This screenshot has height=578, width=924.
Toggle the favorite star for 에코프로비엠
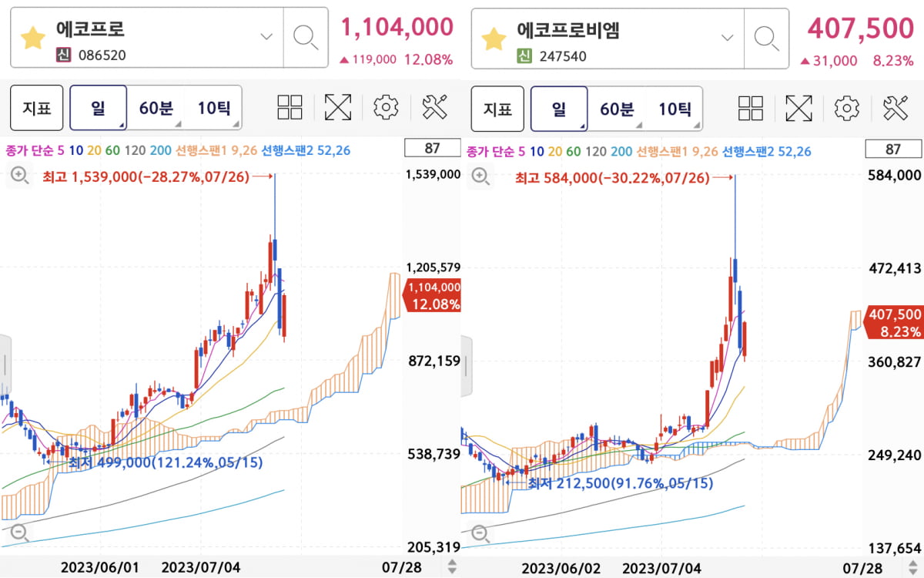pos(494,38)
